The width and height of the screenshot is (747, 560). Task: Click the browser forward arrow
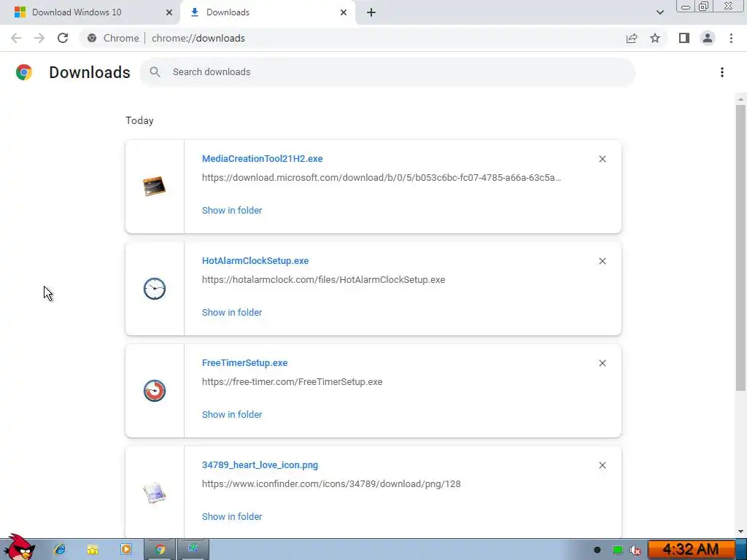point(39,38)
